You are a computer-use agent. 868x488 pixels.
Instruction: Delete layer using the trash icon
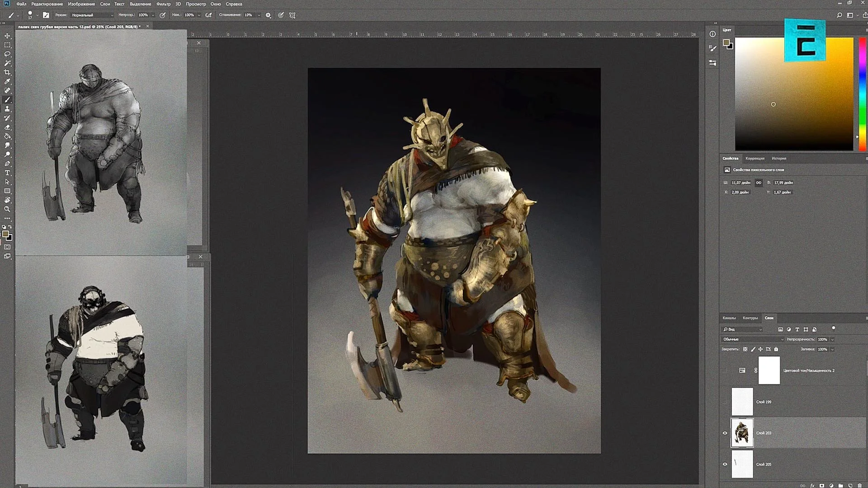tap(859, 486)
